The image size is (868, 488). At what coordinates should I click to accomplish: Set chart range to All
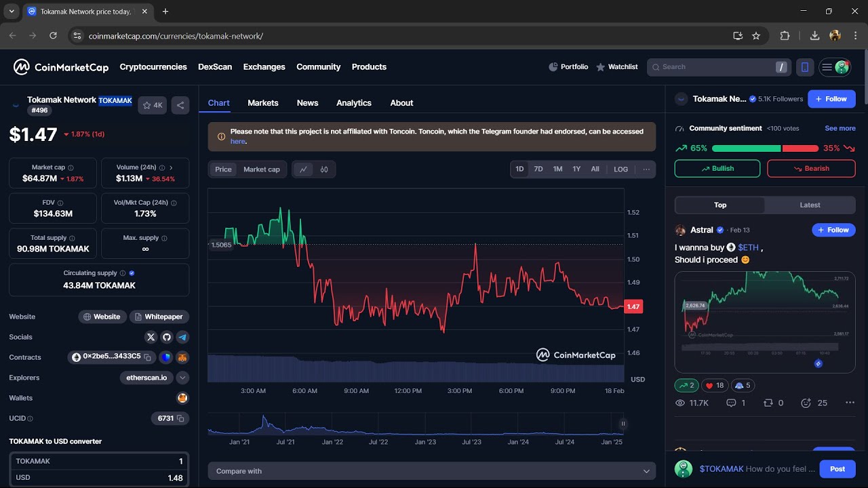coord(595,169)
